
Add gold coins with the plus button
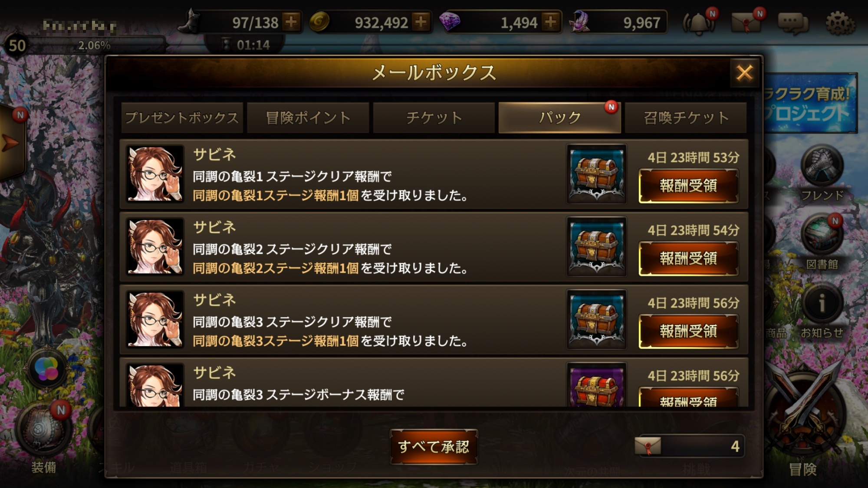point(421,22)
